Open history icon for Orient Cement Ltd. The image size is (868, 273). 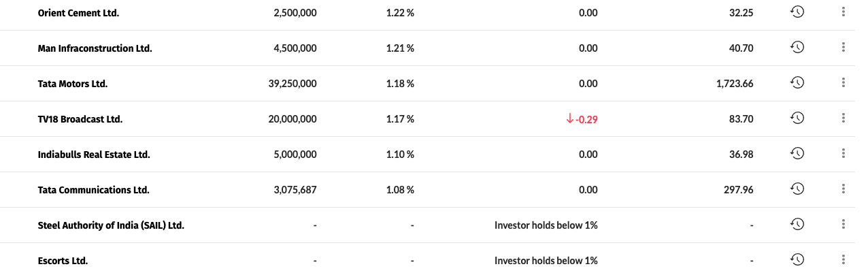tap(797, 12)
